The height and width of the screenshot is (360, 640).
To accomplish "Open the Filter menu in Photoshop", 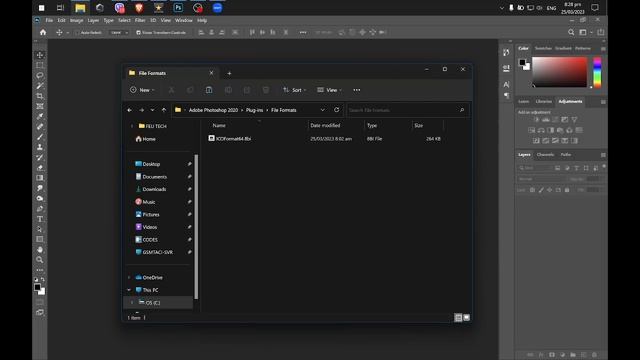I will 140,20.
